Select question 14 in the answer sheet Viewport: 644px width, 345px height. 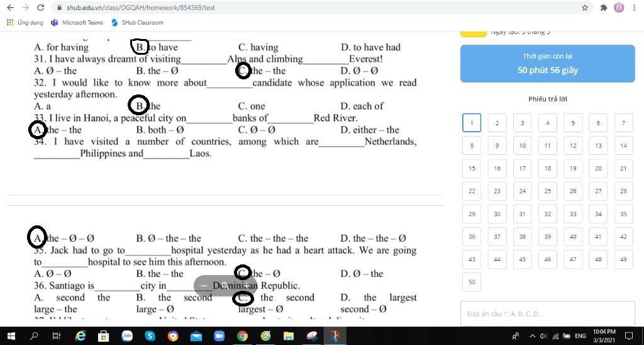[x=623, y=145]
